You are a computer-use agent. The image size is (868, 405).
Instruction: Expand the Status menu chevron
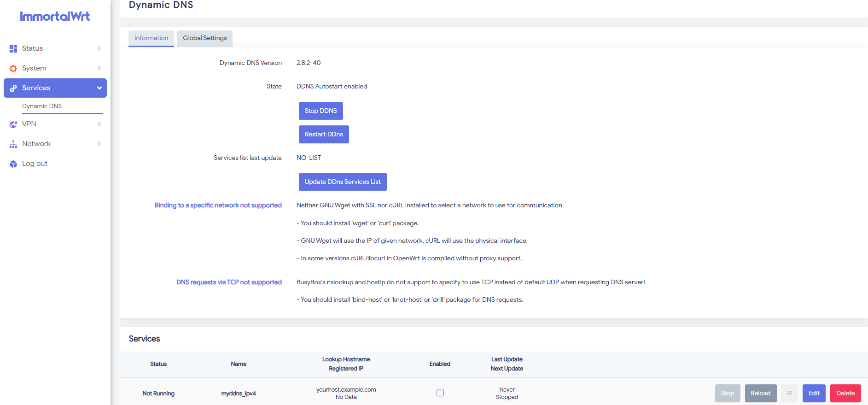tap(99, 48)
